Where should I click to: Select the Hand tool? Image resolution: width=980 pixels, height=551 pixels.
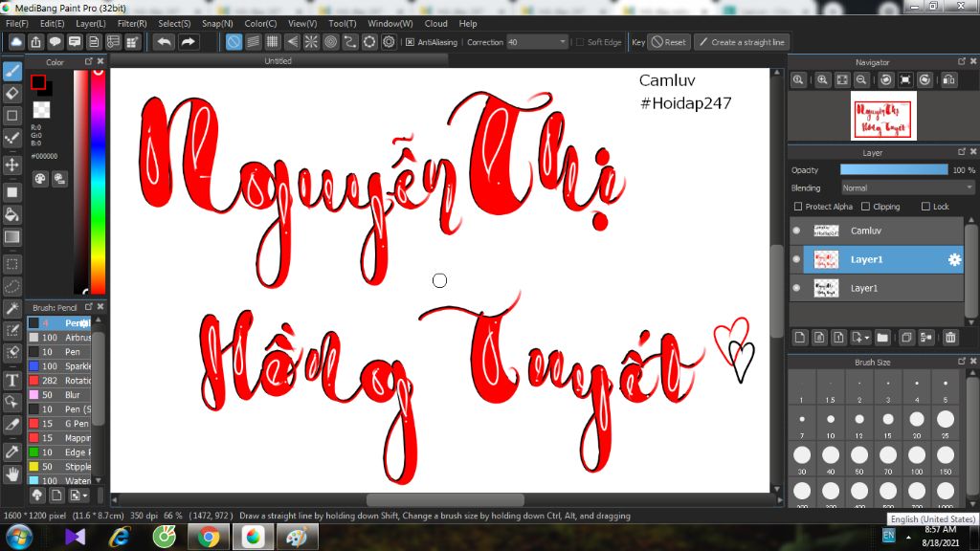11,474
